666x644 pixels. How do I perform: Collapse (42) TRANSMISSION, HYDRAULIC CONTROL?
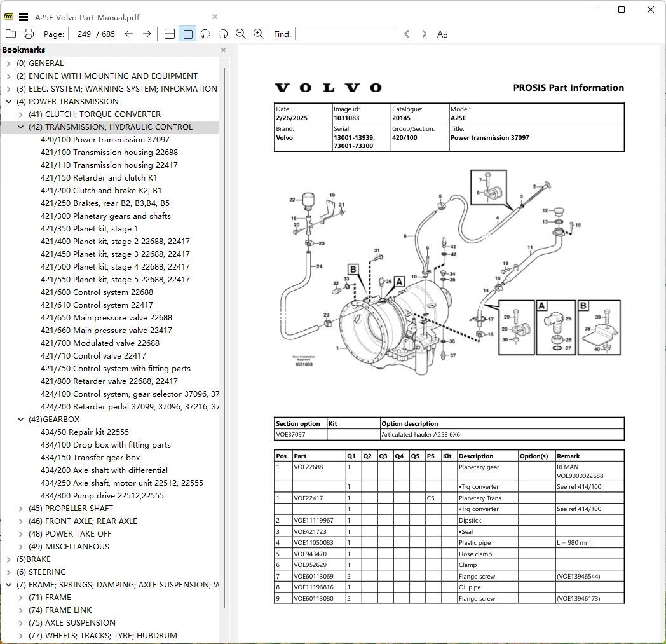click(20, 127)
